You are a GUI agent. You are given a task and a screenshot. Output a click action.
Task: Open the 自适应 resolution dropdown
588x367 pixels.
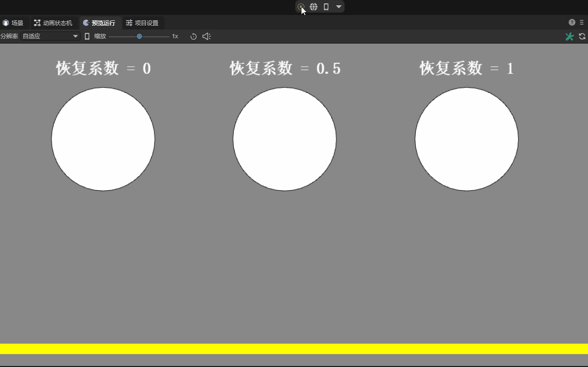[51, 36]
